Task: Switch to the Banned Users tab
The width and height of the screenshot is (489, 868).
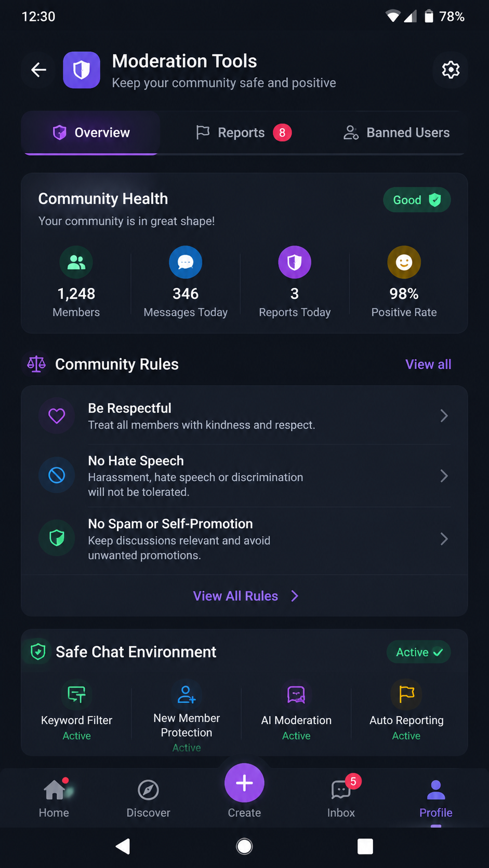Action: point(397,133)
